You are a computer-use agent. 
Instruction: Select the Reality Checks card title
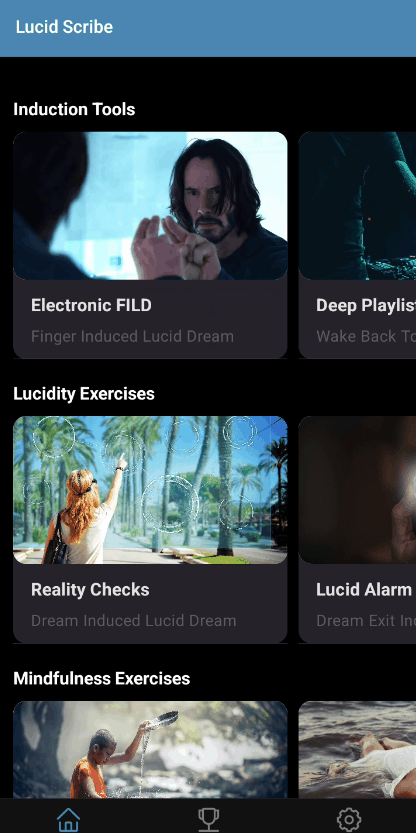click(x=90, y=589)
